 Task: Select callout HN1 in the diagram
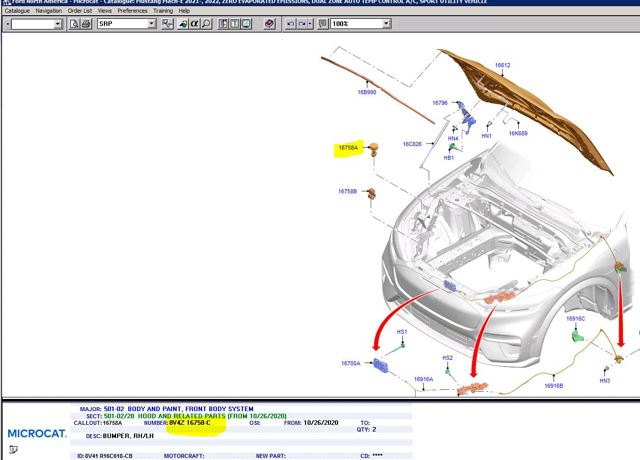487,136
